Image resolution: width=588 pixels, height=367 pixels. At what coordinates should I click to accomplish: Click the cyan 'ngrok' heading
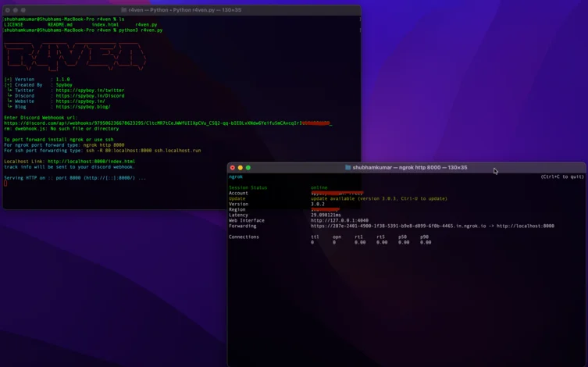click(236, 176)
